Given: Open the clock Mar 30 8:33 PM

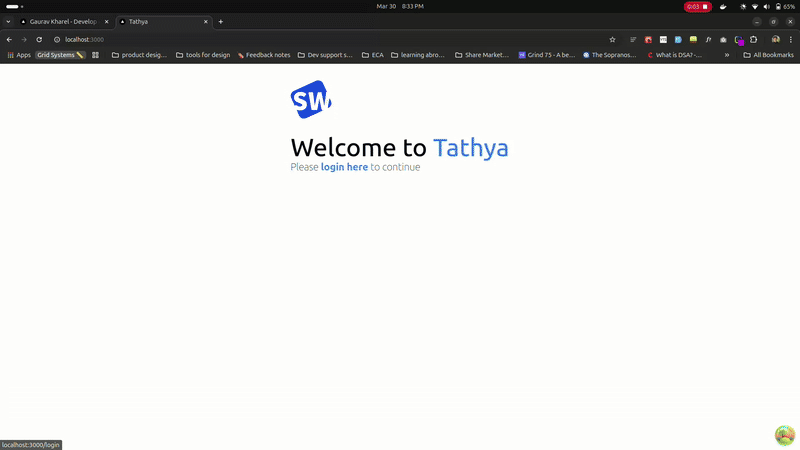Looking at the screenshot, I should coord(400,6).
